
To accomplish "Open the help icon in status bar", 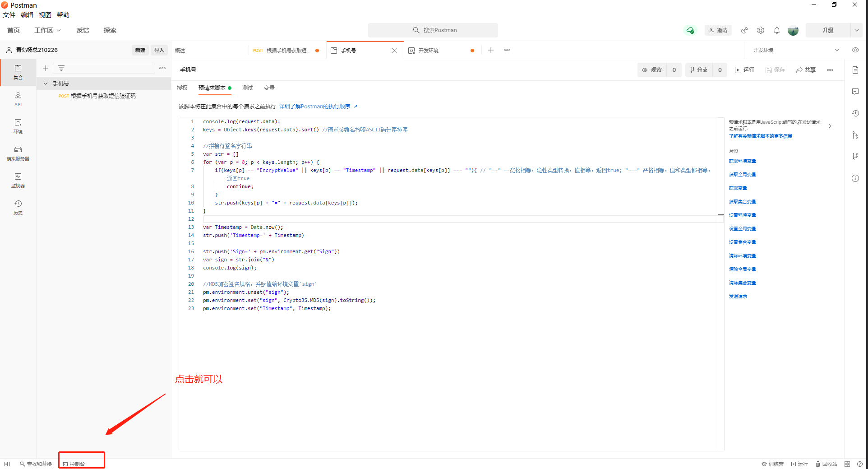I will click(x=860, y=464).
